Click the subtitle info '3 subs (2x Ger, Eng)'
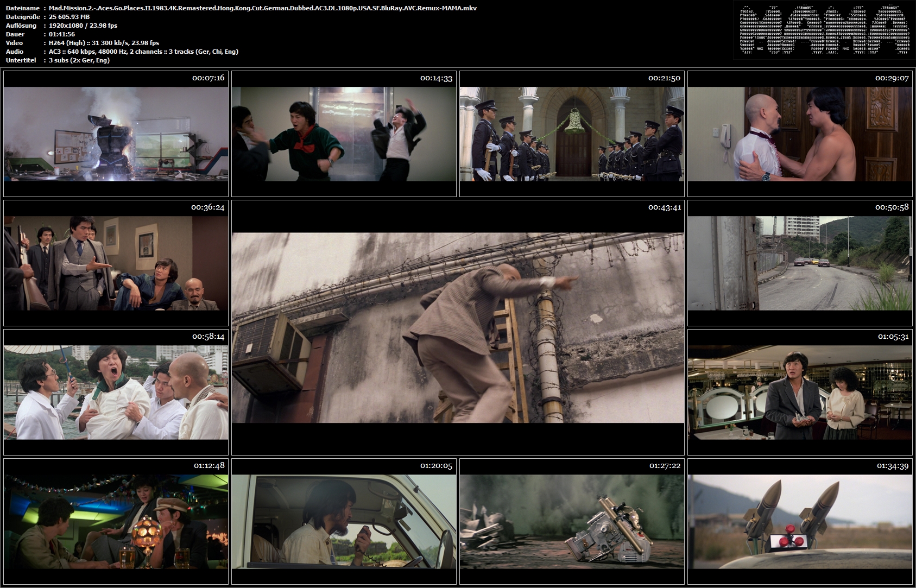916x588 pixels. coord(79,60)
